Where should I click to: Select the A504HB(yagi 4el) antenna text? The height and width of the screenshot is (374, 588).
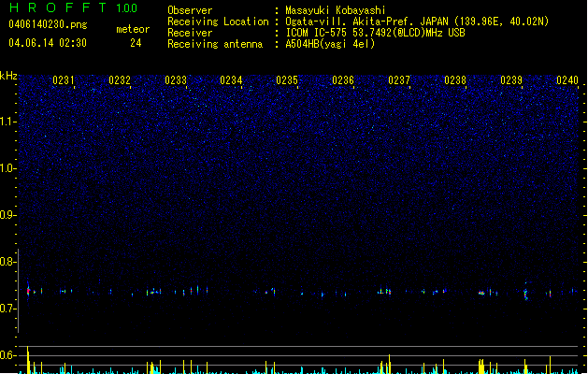[330, 44]
